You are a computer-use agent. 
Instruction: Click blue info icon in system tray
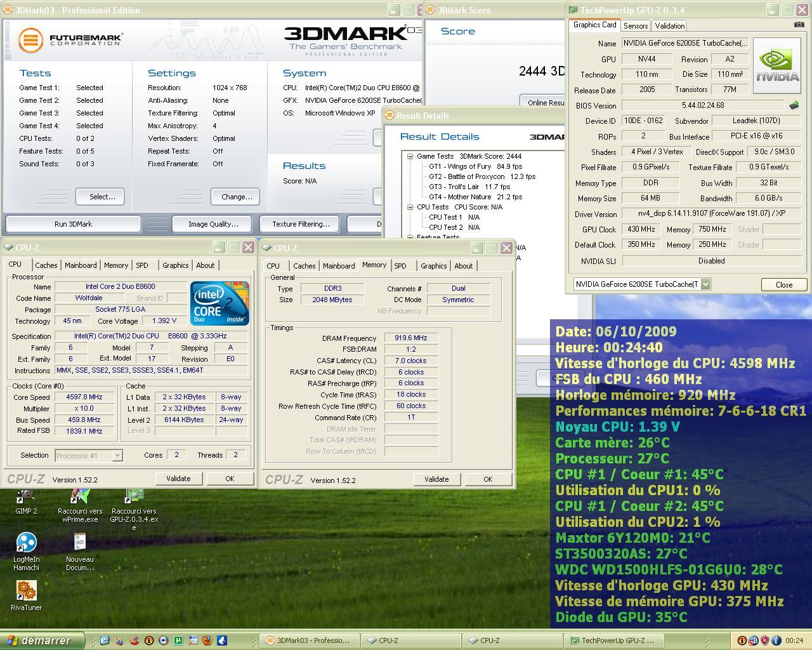(776, 640)
